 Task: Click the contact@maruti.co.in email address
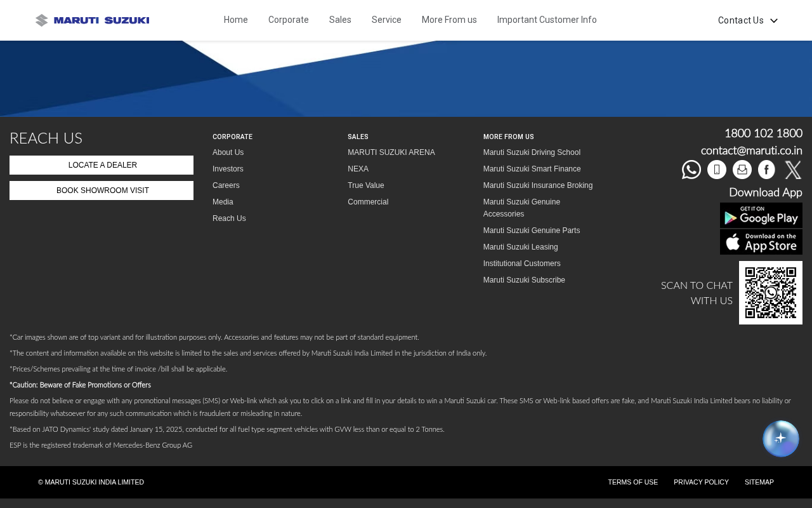click(x=752, y=150)
